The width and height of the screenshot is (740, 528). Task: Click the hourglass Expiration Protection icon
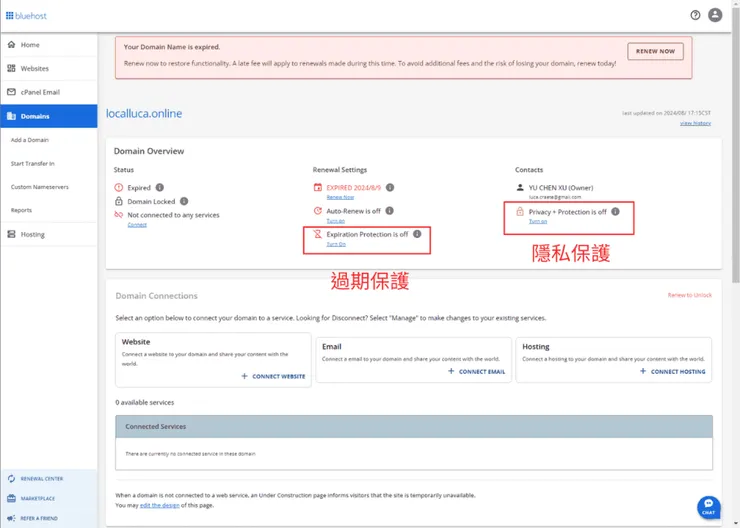318,234
